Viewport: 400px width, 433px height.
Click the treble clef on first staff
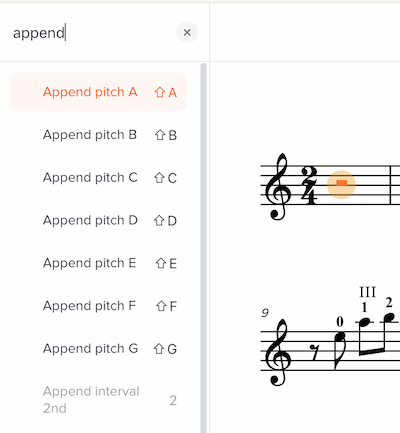(x=278, y=187)
